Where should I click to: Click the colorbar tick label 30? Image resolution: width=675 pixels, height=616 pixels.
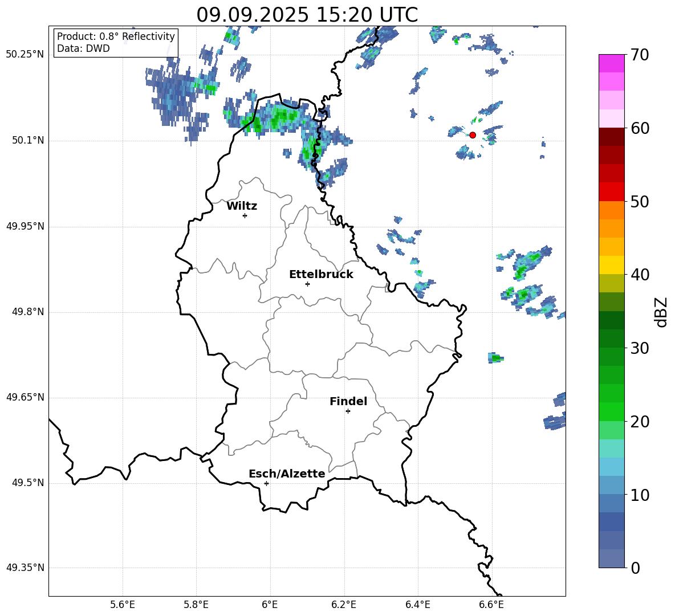pyautogui.click(x=640, y=348)
